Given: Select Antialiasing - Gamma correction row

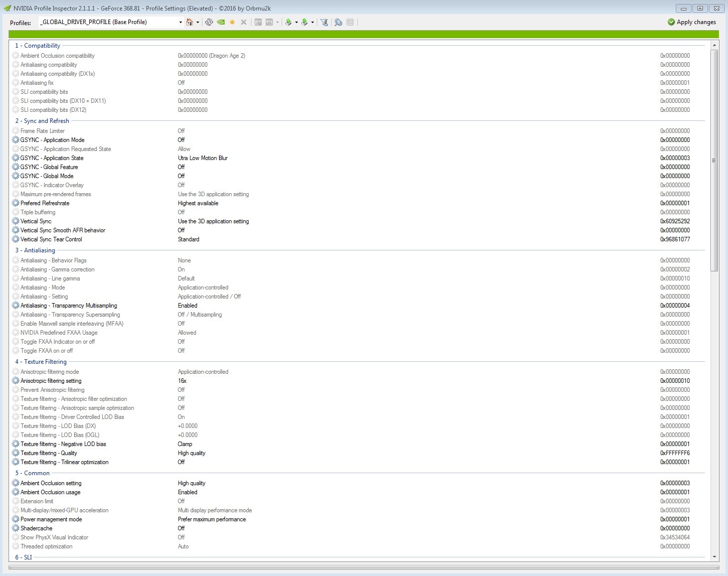Looking at the screenshot, I should [357, 269].
